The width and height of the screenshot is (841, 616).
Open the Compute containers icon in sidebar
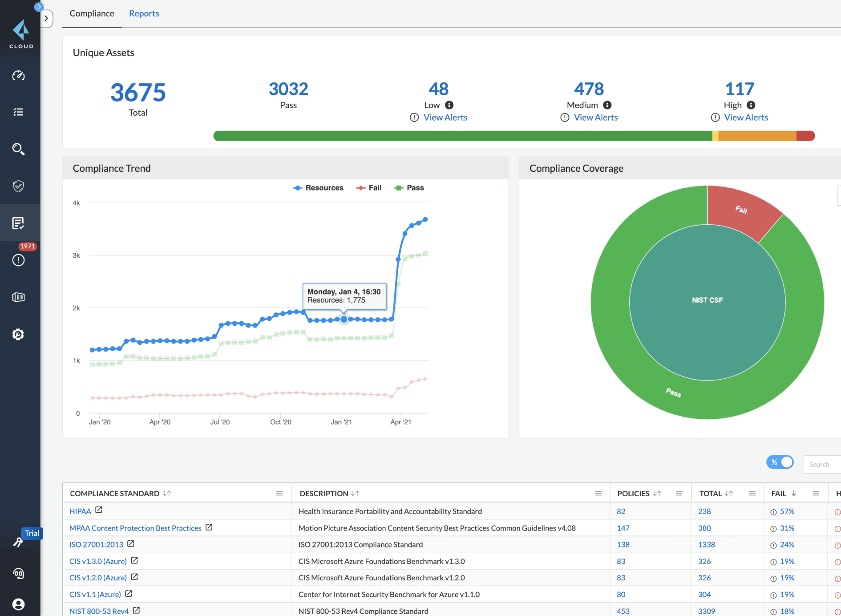pyautogui.click(x=18, y=296)
